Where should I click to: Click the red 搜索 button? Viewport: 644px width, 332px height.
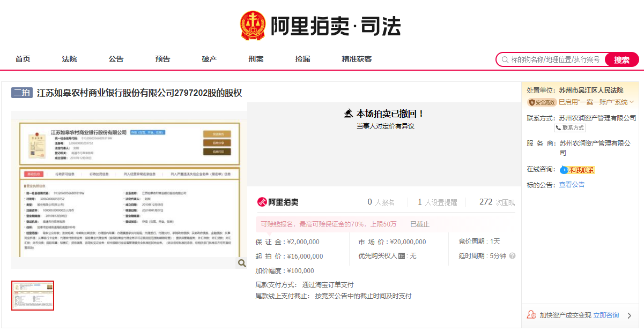pyautogui.click(x=621, y=59)
